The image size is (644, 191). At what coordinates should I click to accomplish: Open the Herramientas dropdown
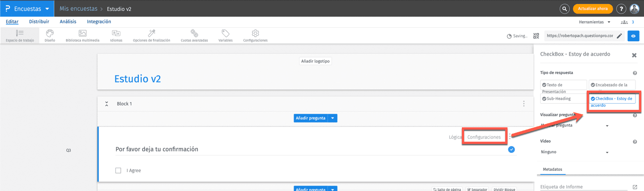point(595,22)
